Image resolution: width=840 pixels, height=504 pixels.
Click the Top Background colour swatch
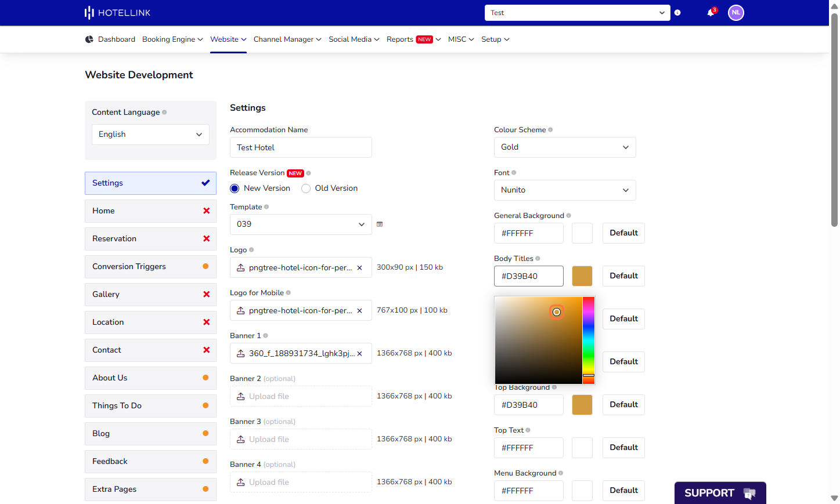tap(582, 405)
